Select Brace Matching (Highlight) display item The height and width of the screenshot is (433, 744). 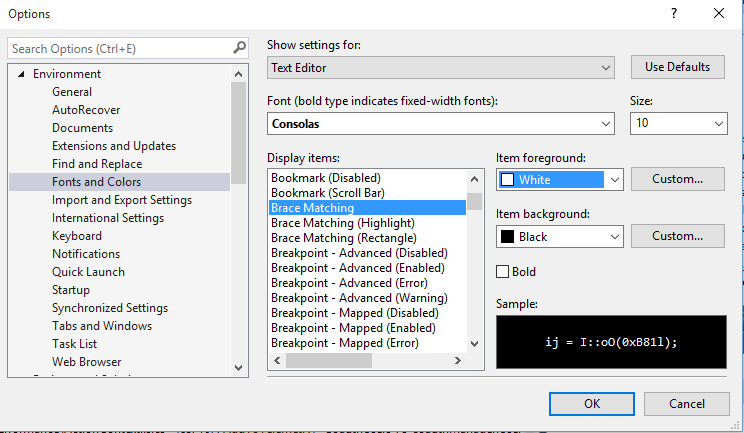pos(343,223)
